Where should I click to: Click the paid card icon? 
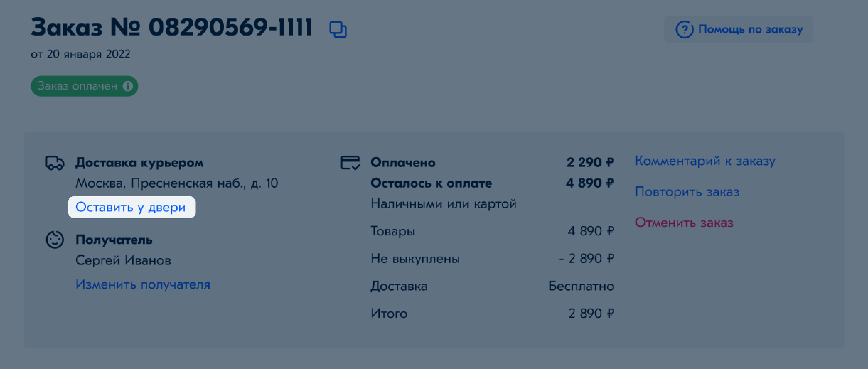[x=350, y=163]
